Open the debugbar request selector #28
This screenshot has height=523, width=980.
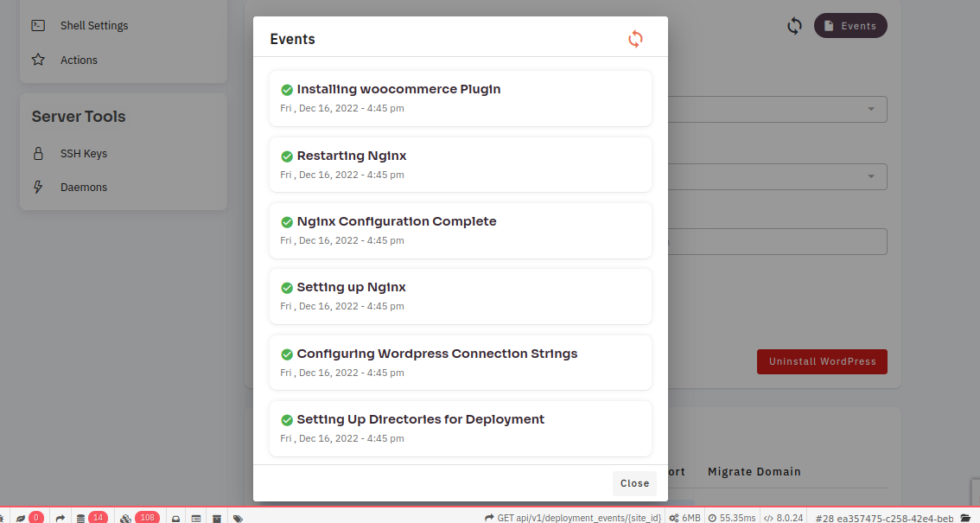pos(884,518)
